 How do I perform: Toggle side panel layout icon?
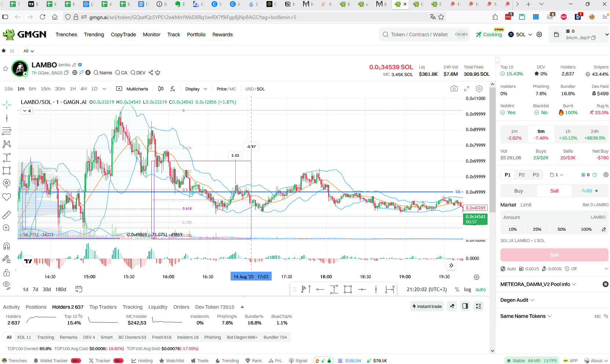coord(465,306)
